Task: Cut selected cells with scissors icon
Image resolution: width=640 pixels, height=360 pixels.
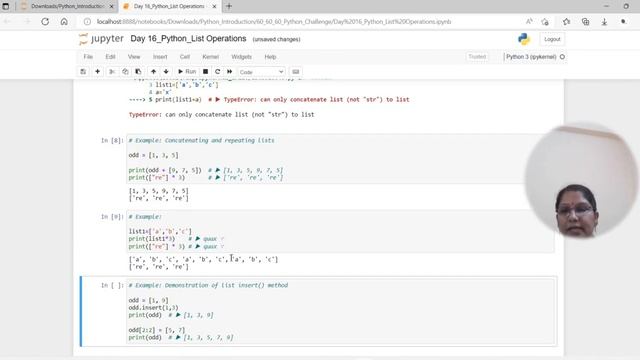Action: point(112,71)
